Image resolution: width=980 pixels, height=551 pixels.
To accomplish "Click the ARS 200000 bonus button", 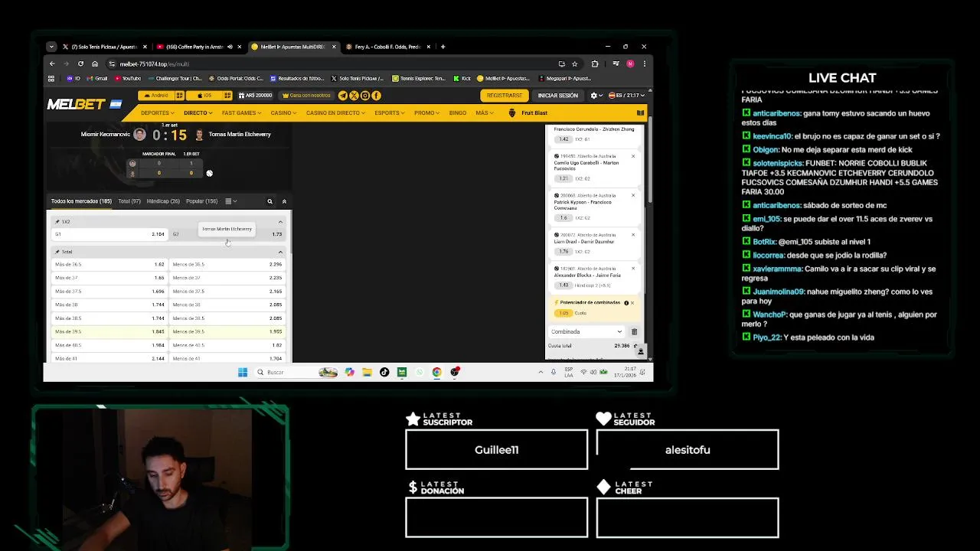I will 255,96.
